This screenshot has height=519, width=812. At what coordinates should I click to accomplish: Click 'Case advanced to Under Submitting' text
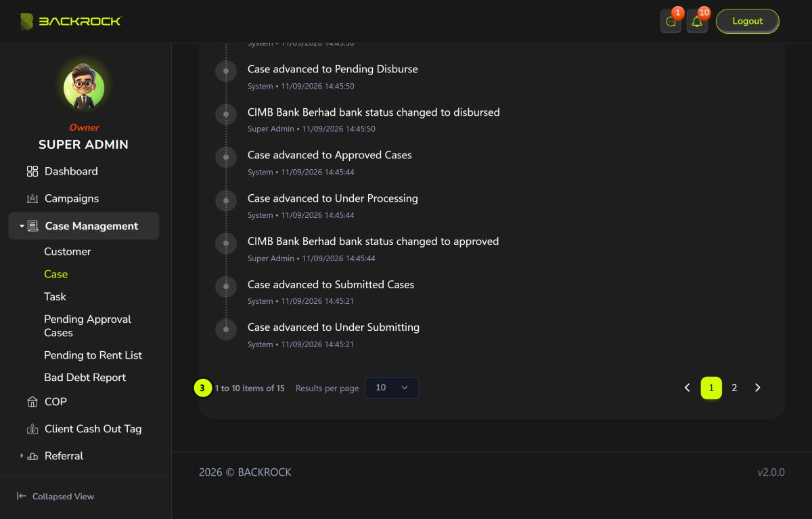(334, 328)
